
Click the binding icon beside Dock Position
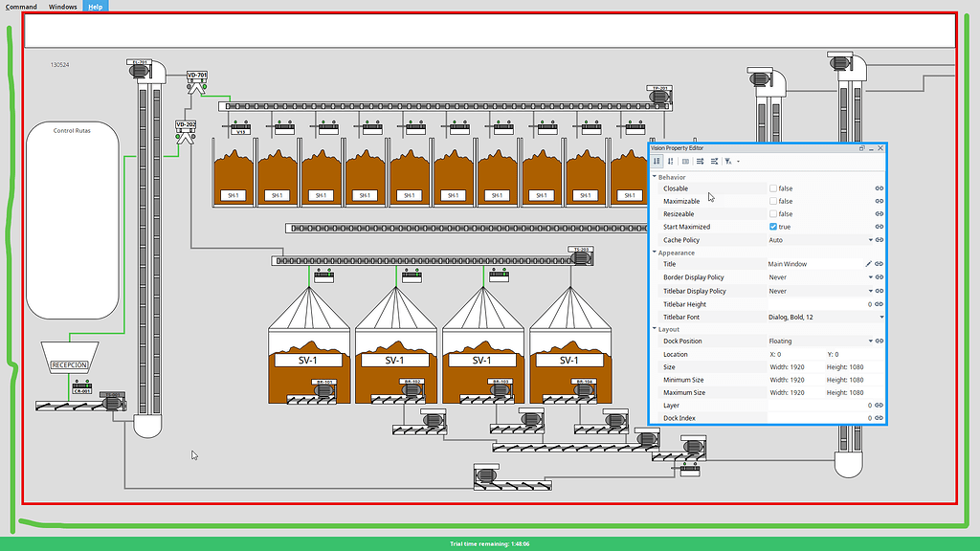click(880, 341)
